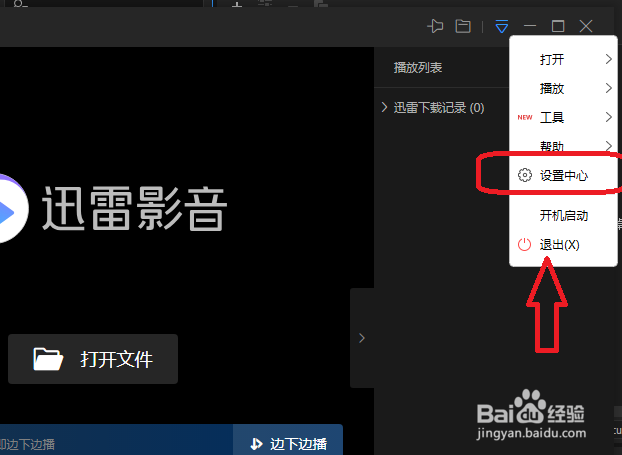Open the 工具 submenu

(563, 117)
